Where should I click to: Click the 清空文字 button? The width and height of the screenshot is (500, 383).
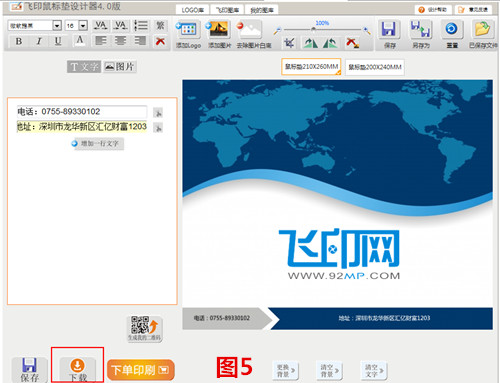click(x=374, y=370)
